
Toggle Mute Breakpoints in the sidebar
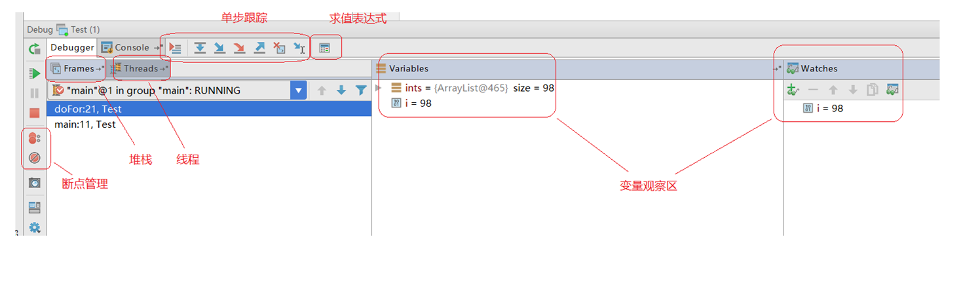pos(35,158)
